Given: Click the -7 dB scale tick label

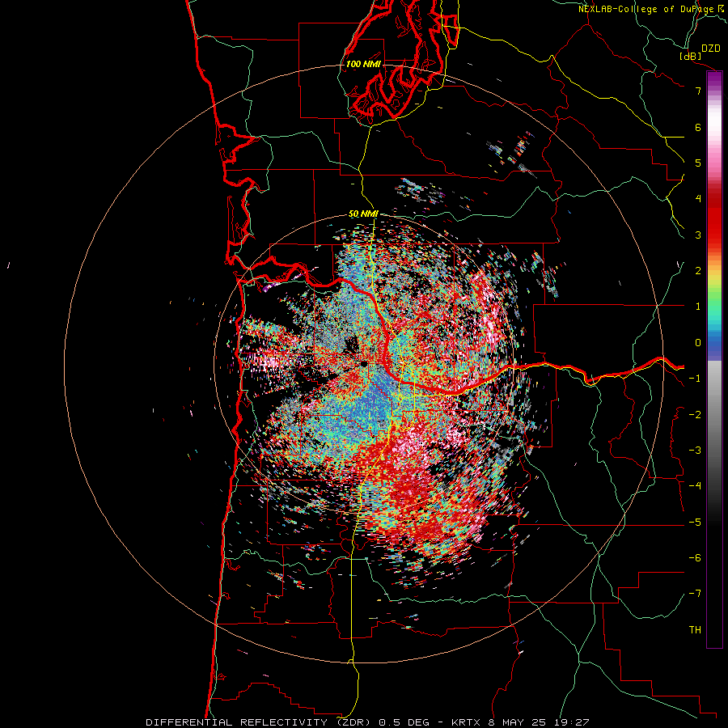Looking at the screenshot, I should tap(695, 594).
